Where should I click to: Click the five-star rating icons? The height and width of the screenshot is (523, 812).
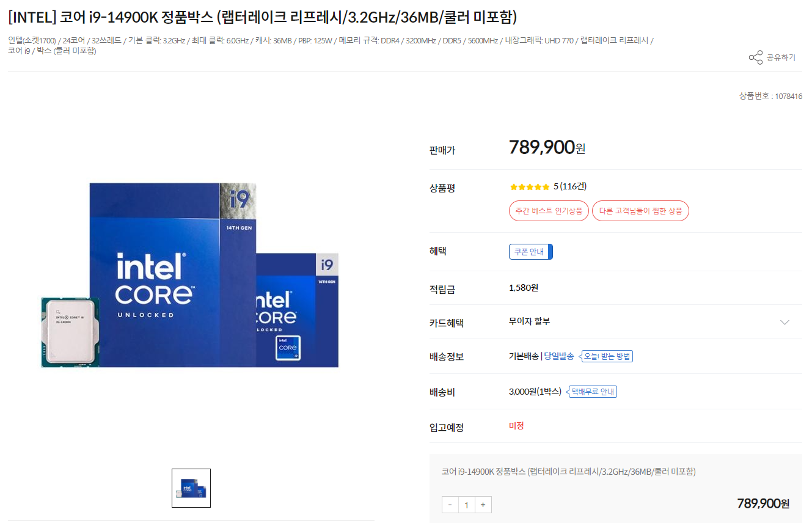[530, 187]
